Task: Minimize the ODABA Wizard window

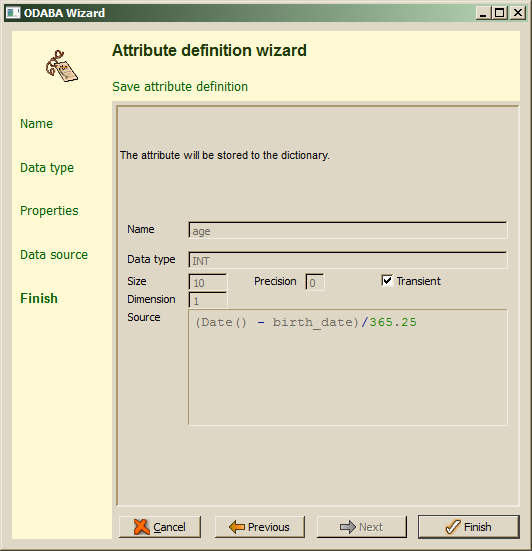Action: pyautogui.click(x=484, y=13)
